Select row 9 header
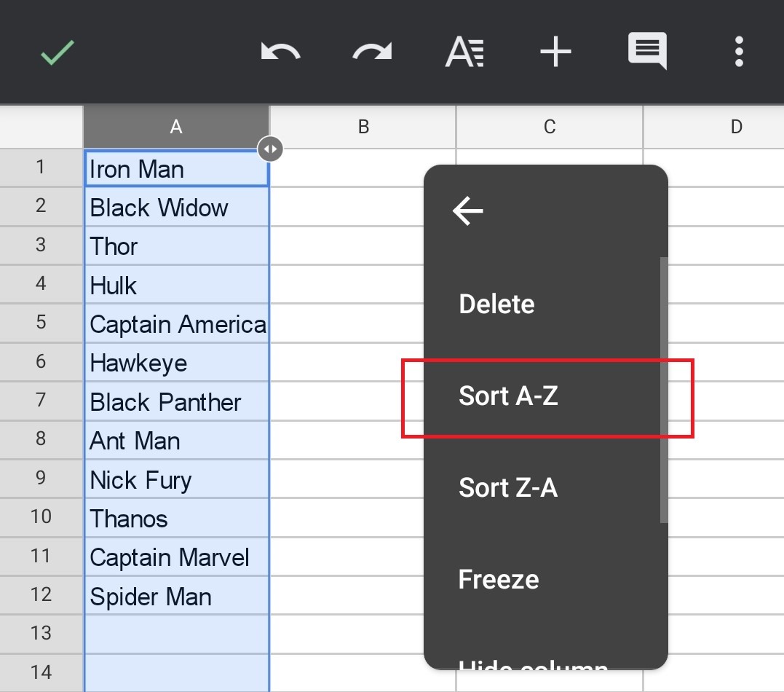The height and width of the screenshot is (692, 784). 41,479
